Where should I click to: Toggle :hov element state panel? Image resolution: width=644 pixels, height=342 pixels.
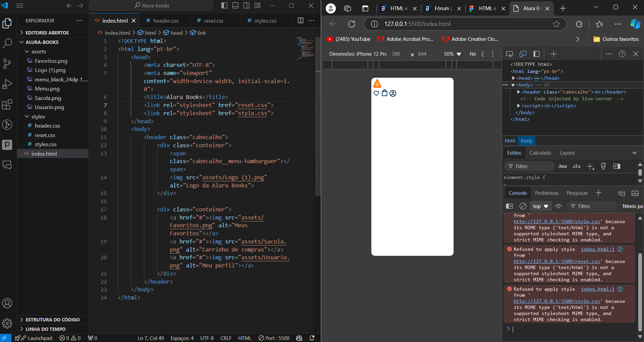(562, 166)
